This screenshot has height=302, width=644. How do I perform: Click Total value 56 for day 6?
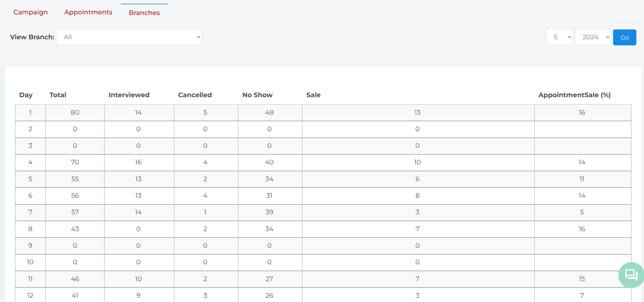[75, 196]
